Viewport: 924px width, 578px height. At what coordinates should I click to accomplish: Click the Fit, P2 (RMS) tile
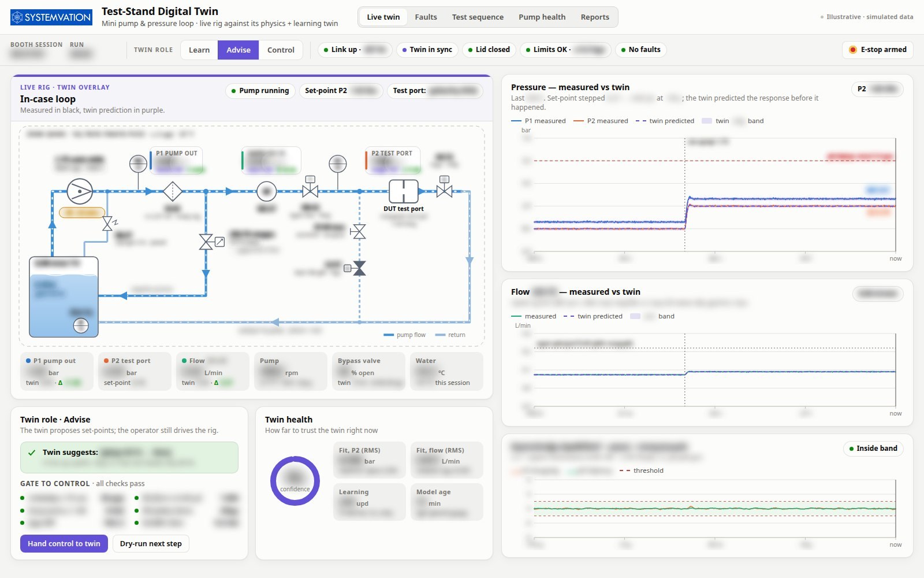(x=370, y=461)
